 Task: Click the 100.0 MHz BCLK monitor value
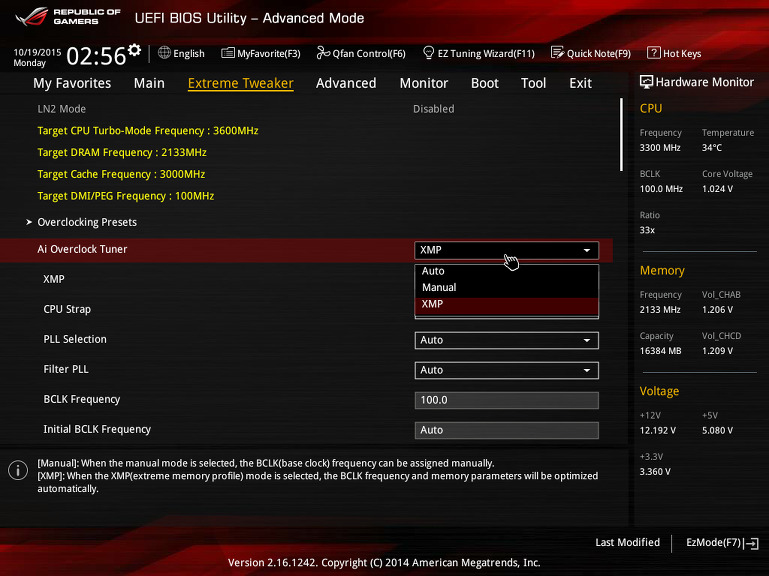coord(661,189)
